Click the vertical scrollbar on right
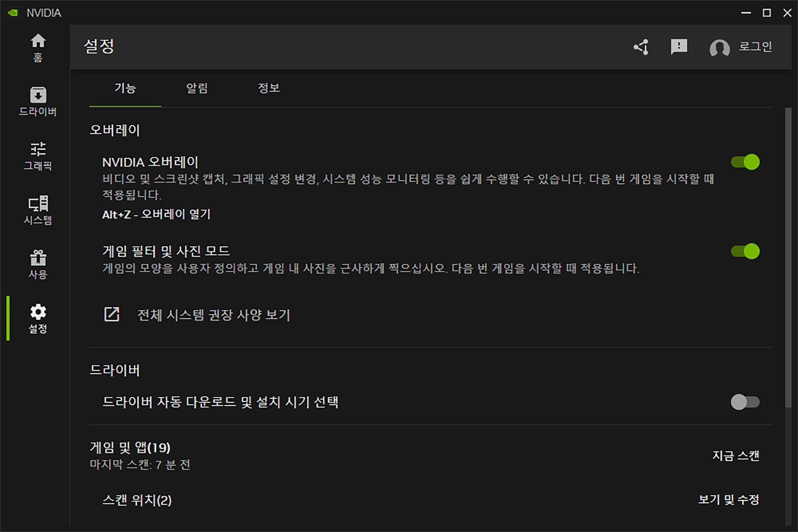Screen dimensions: 798x532 (x=788, y=257)
